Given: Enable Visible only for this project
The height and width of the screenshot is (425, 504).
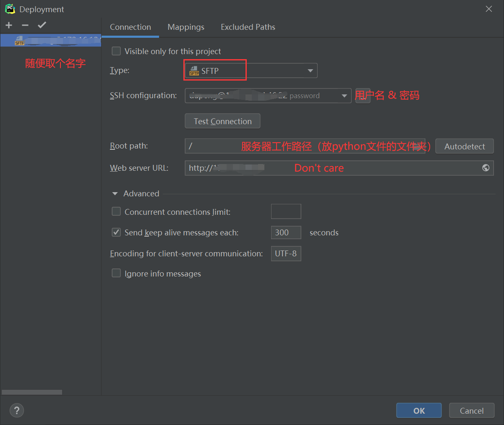Looking at the screenshot, I should [116, 51].
